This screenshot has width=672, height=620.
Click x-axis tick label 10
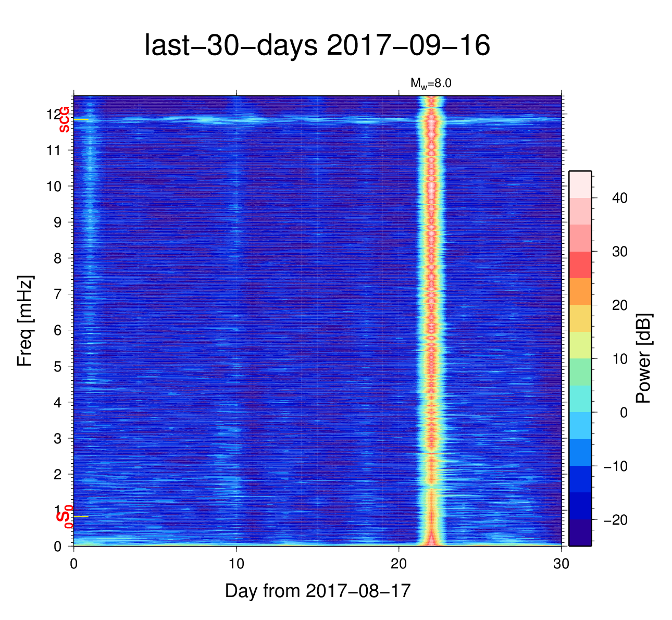click(237, 564)
